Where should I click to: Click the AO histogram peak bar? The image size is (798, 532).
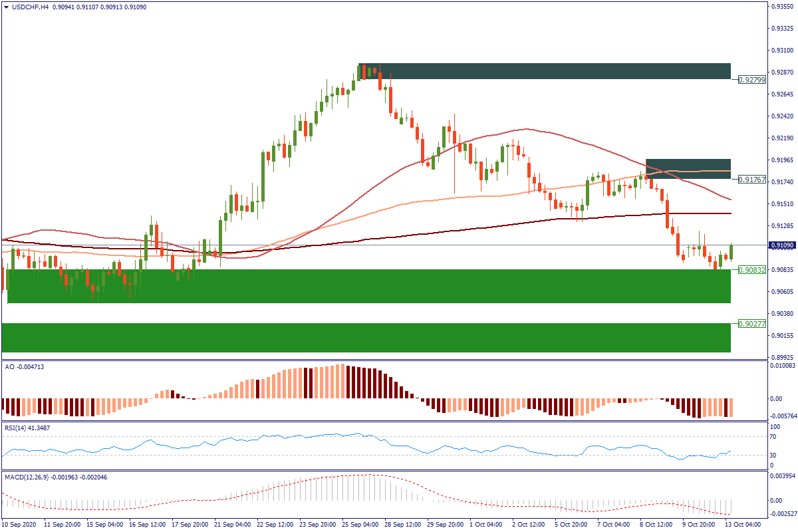[x=344, y=382]
